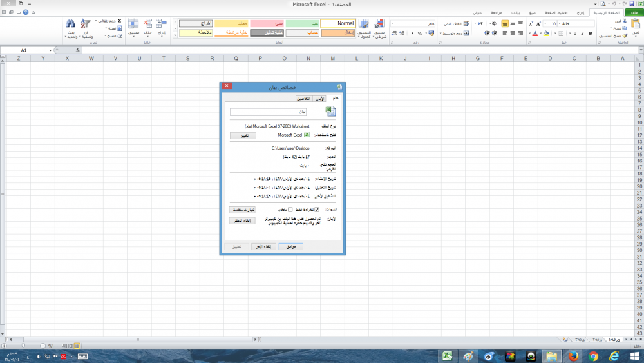Click the Format cells icon
The width and height of the screenshot is (644, 363).
pos(133,23)
